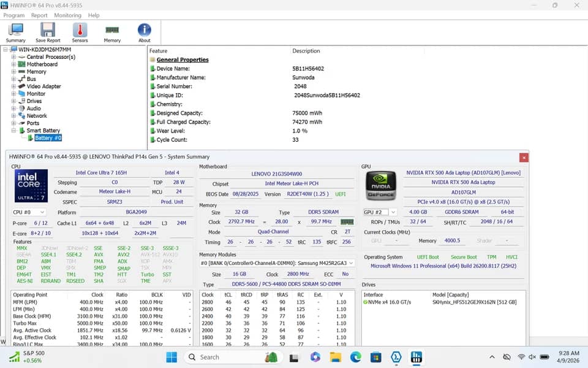The image size is (588, 368).
Task: Click the Prod. Unit label
Action: [x=172, y=202]
